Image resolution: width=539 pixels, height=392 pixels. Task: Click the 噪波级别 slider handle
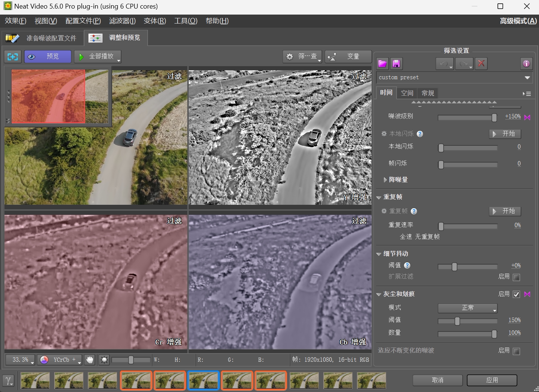click(x=494, y=118)
